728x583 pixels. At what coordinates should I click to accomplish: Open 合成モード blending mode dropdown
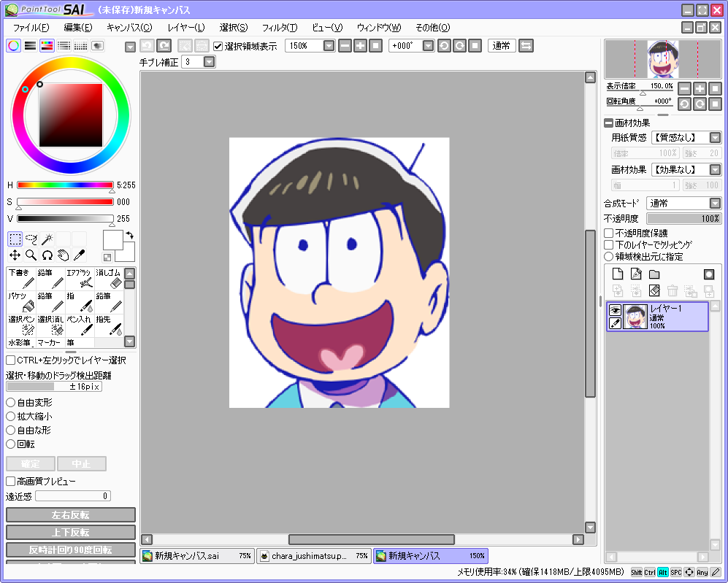715,203
